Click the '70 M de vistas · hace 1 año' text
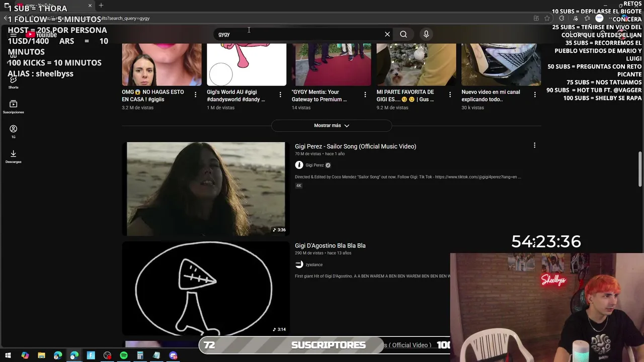This screenshot has width=644, height=362. pos(319,154)
